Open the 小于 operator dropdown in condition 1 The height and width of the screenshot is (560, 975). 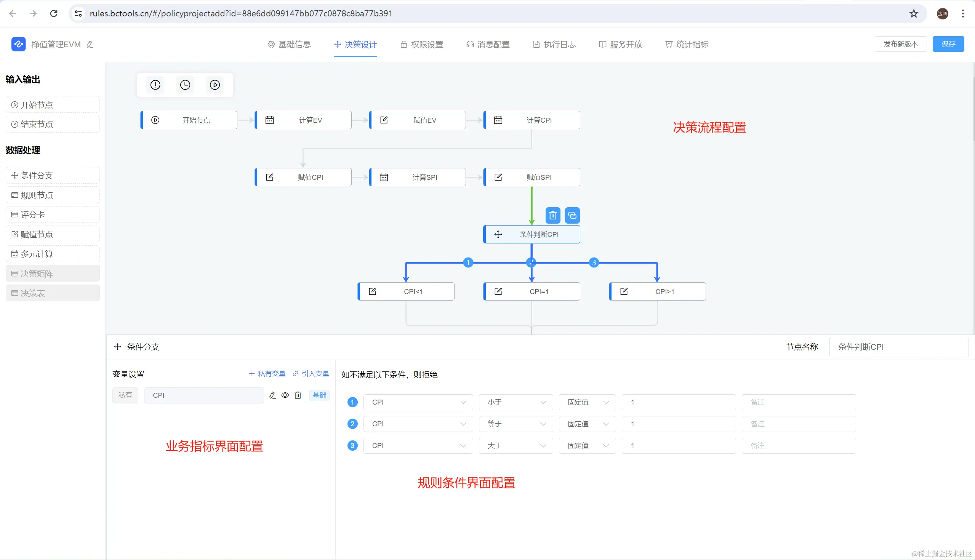[x=516, y=402]
